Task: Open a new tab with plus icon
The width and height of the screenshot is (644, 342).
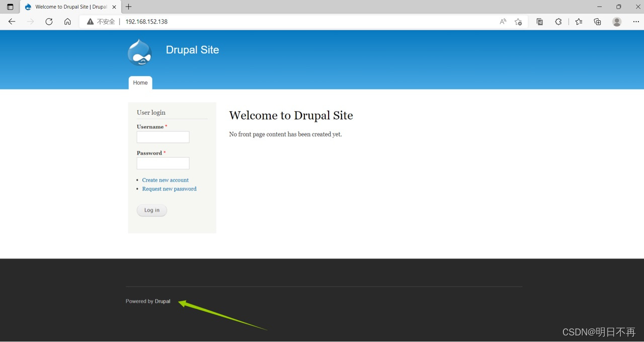Action: click(129, 7)
